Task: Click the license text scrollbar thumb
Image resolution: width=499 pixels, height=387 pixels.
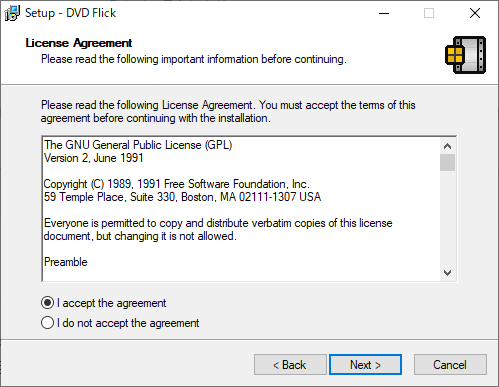Action: pos(447,162)
